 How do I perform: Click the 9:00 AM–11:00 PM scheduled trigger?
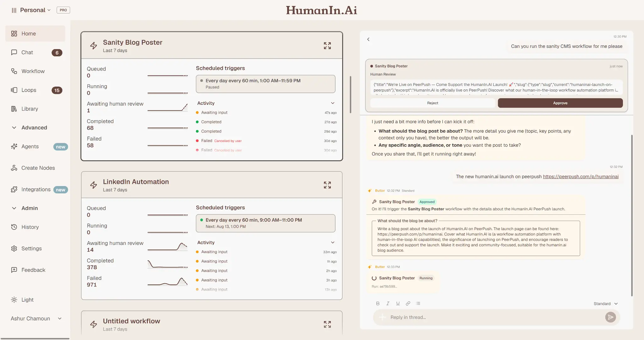click(265, 223)
